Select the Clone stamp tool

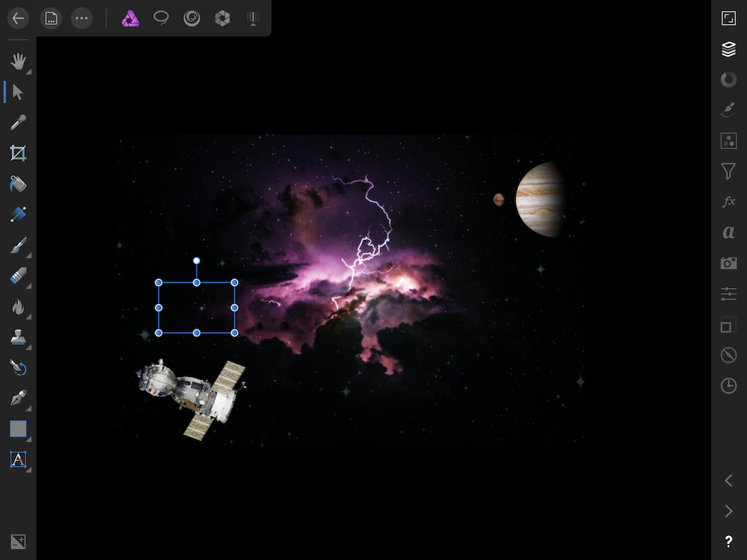[x=18, y=337]
